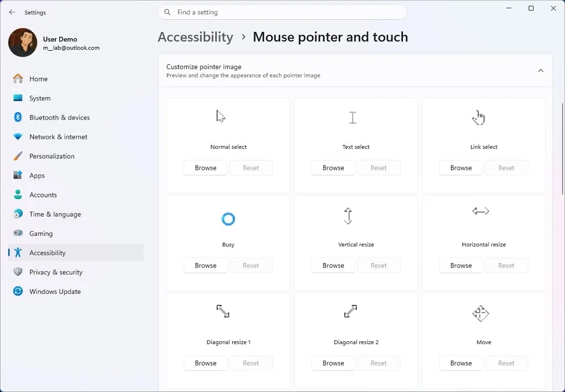Screen dimensions: 565x392
Task: Browse for Busy pointer image
Action: 205,265
